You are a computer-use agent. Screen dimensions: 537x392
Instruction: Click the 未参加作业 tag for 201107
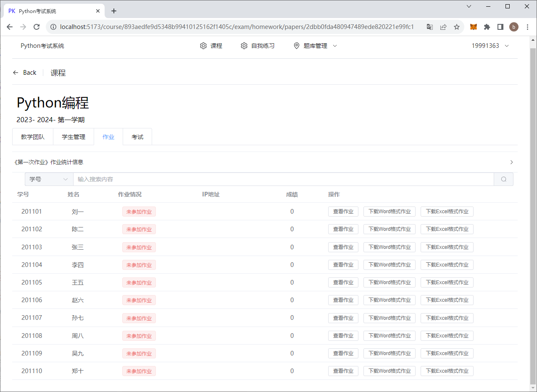click(x=139, y=318)
